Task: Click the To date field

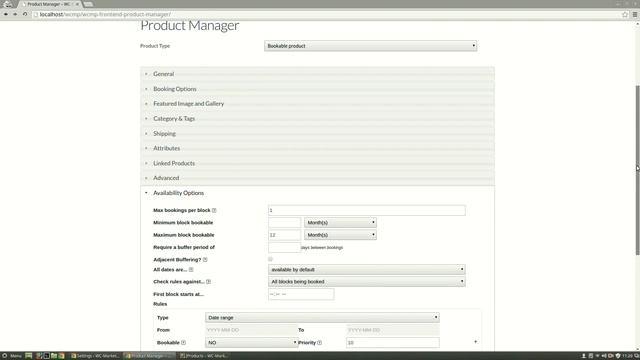Action: pyautogui.click(x=393, y=330)
